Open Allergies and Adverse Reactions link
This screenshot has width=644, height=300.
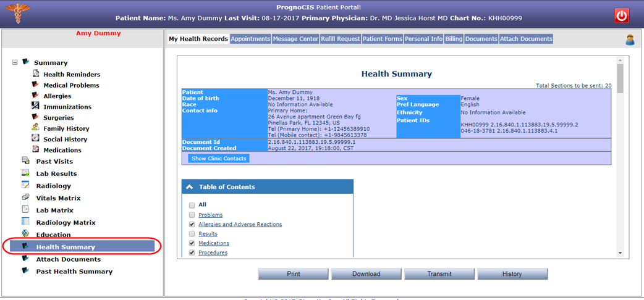(240, 225)
